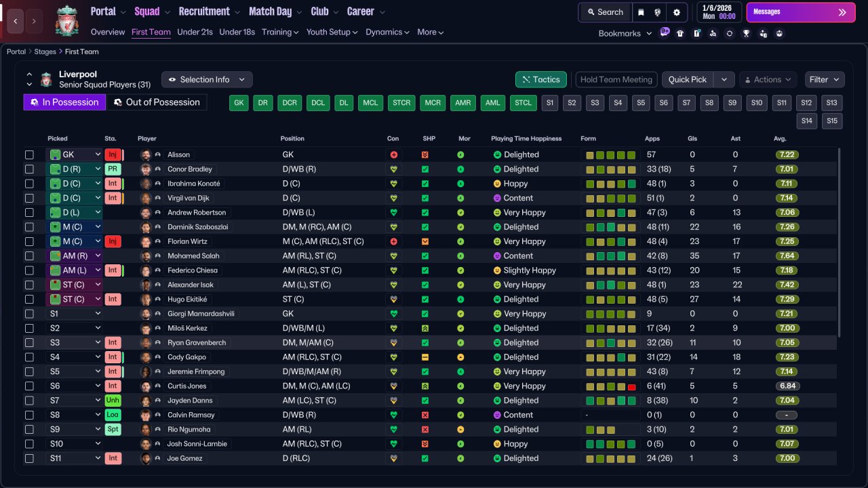
Task: Click the shirt bookmark shortcut icon
Action: 680,33
